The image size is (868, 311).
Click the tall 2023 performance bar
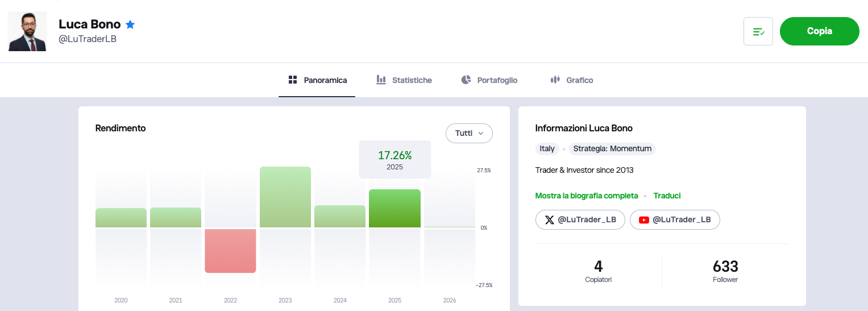tap(285, 197)
